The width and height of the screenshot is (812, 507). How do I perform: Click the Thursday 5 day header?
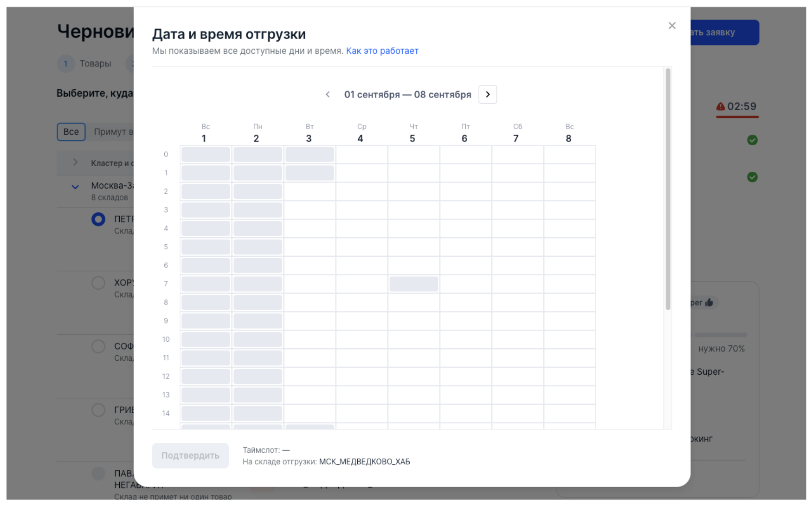point(413,133)
